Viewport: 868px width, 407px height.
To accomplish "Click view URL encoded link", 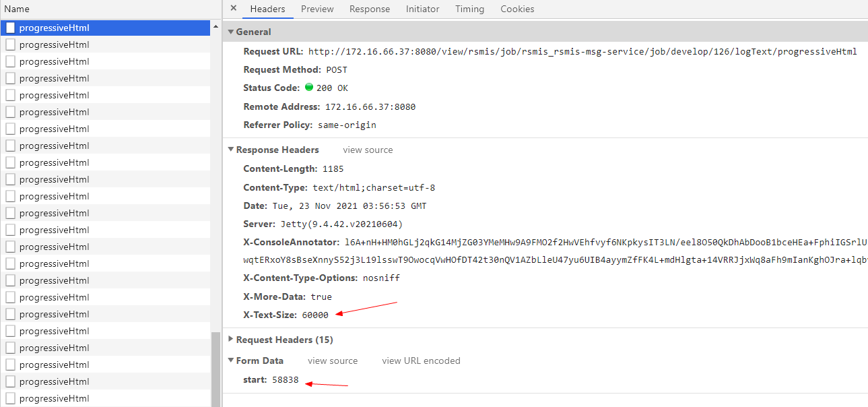I will (x=421, y=361).
